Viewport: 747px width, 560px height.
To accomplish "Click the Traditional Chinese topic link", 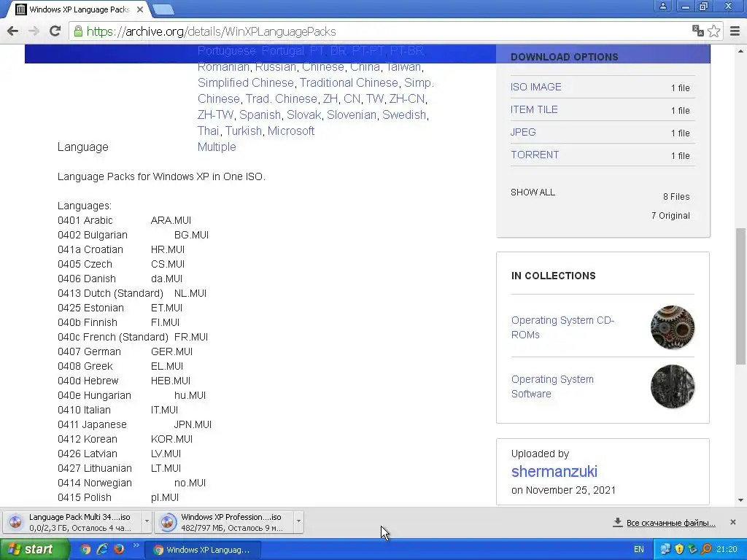I will (x=349, y=83).
